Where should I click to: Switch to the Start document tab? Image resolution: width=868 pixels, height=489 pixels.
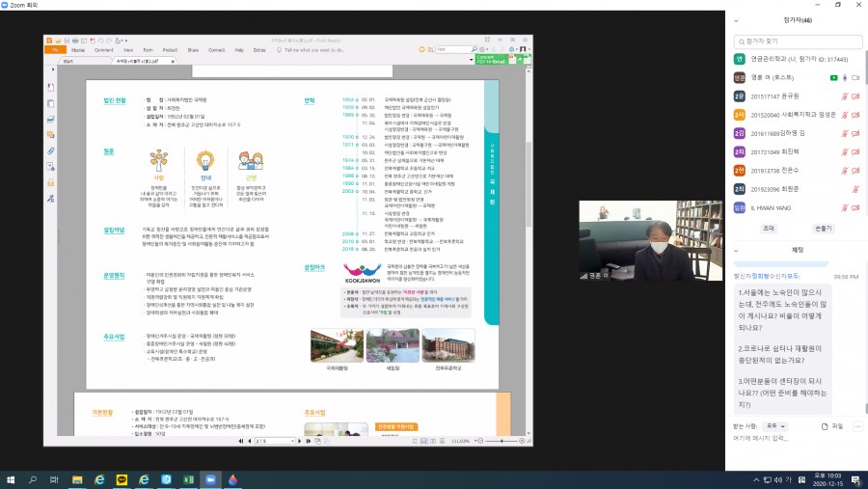click(68, 61)
